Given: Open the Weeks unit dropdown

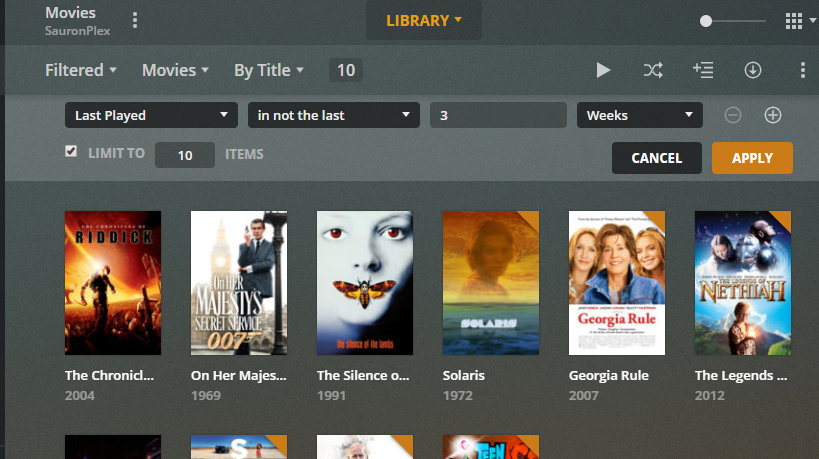Looking at the screenshot, I should 640,115.
